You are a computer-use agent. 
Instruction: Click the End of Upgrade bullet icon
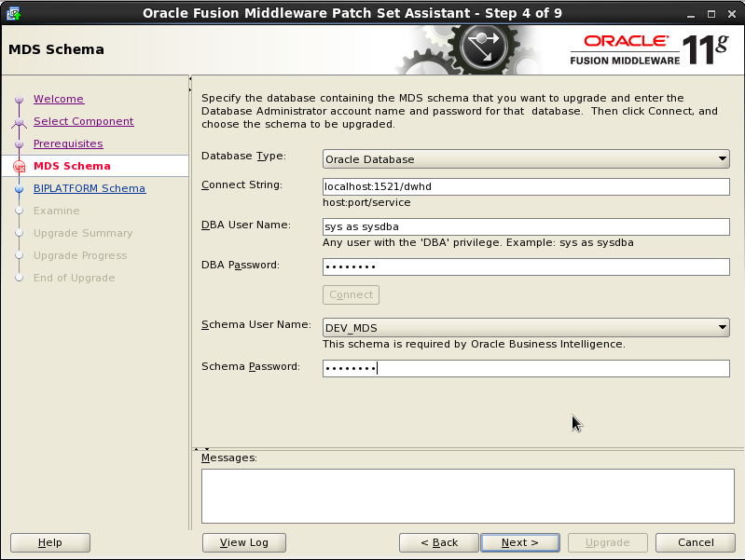[x=19, y=278]
